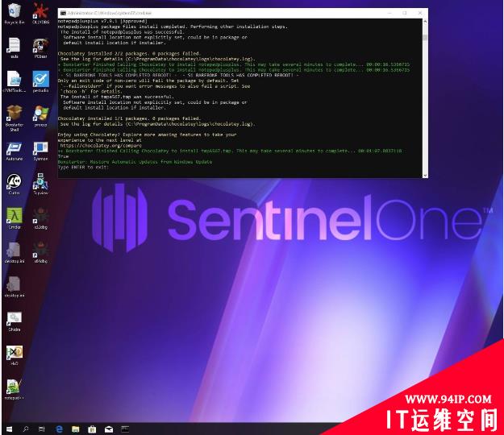Click the cmd window title bar icon

(63, 13)
